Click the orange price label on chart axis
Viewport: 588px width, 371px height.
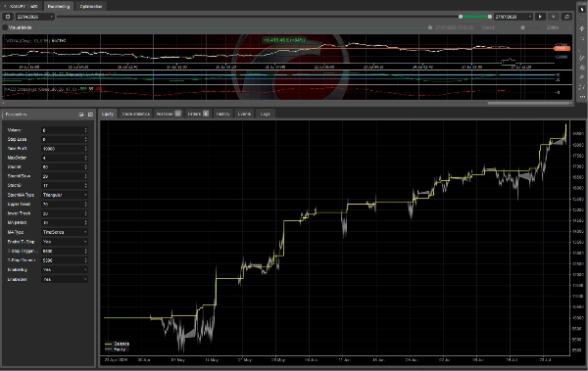click(562, 48)
